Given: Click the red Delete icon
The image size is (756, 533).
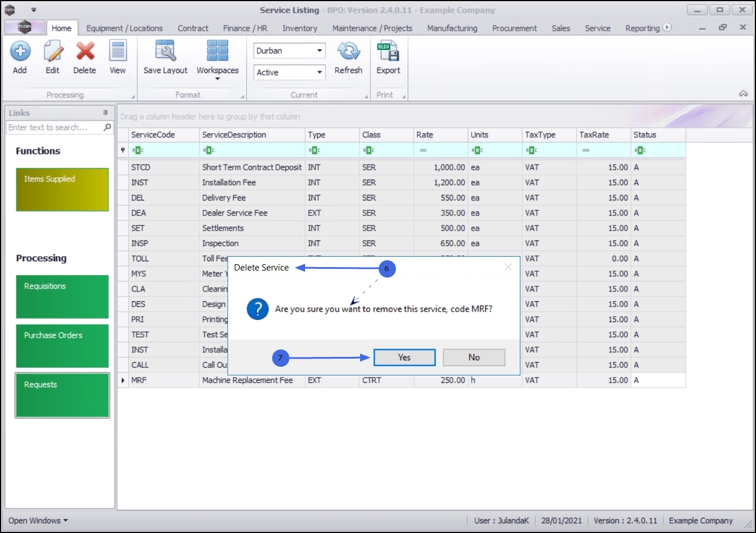Looking at the screenshot, I should click(85, 52).
